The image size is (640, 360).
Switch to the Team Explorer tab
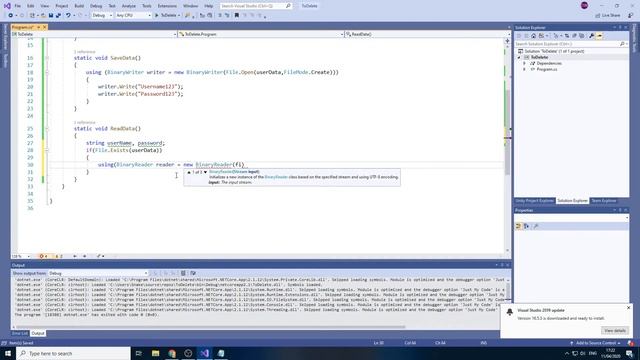604,201
